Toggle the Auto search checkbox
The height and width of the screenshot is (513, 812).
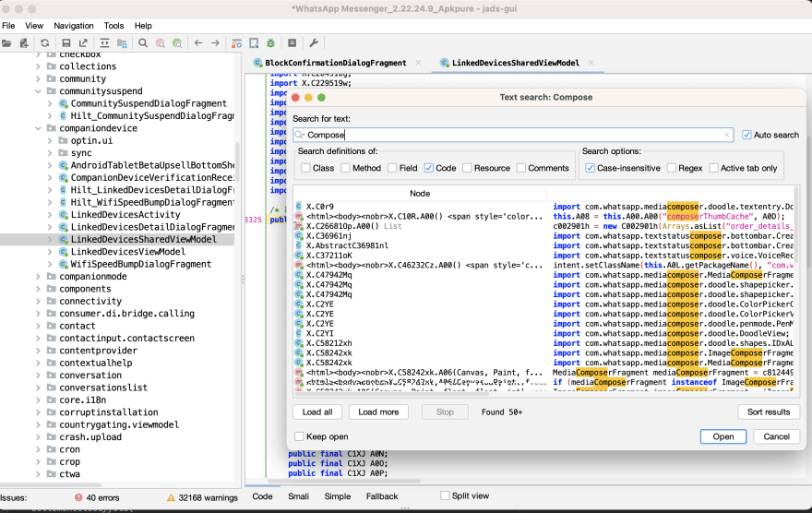coord(746,135)
